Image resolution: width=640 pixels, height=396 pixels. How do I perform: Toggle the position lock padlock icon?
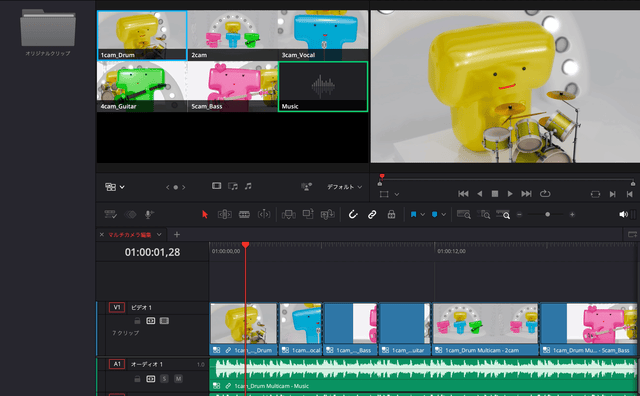point(391,214)
